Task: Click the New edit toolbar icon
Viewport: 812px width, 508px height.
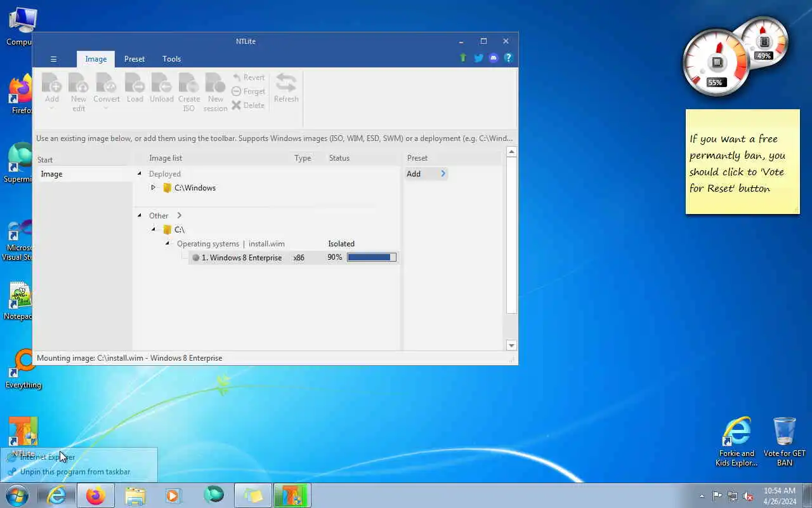Action: tap(79, 92)
